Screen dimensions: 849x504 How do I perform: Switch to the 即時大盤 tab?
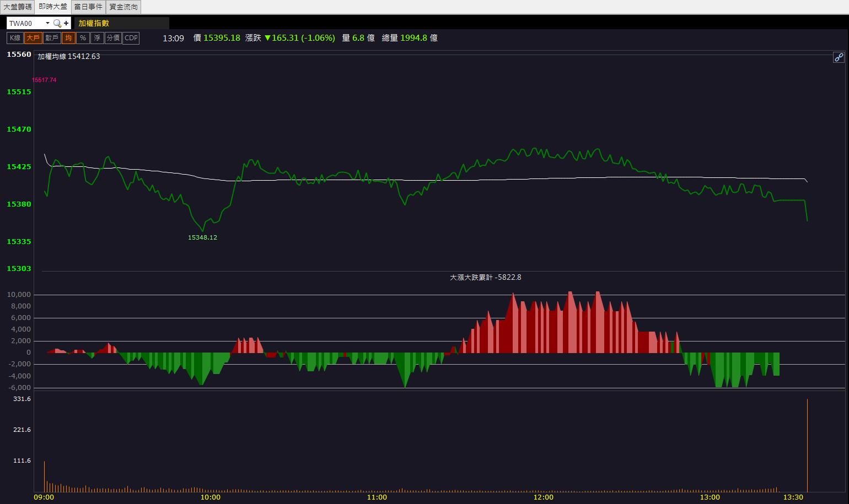pyautogui.click(x=53, y=7)
